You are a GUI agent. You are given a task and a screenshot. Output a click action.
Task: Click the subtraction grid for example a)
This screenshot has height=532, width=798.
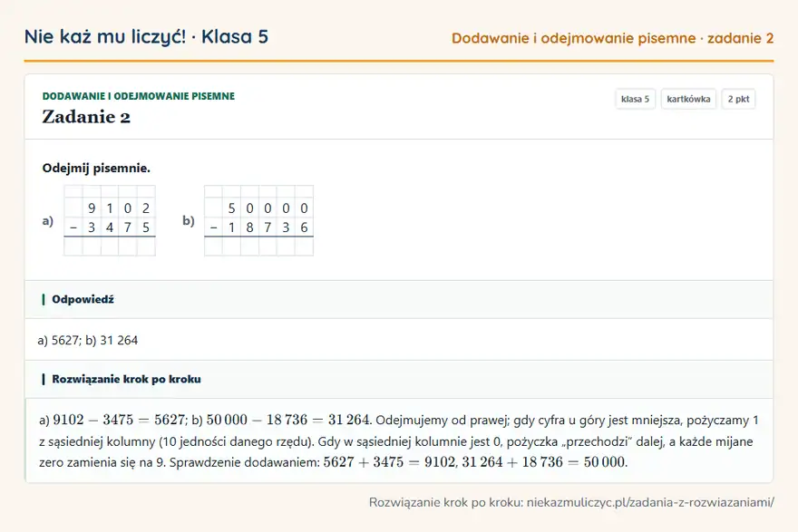coord(110,221)
